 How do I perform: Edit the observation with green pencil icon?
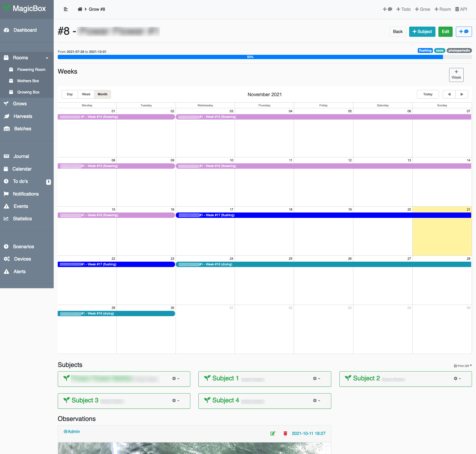coord(273,433)
